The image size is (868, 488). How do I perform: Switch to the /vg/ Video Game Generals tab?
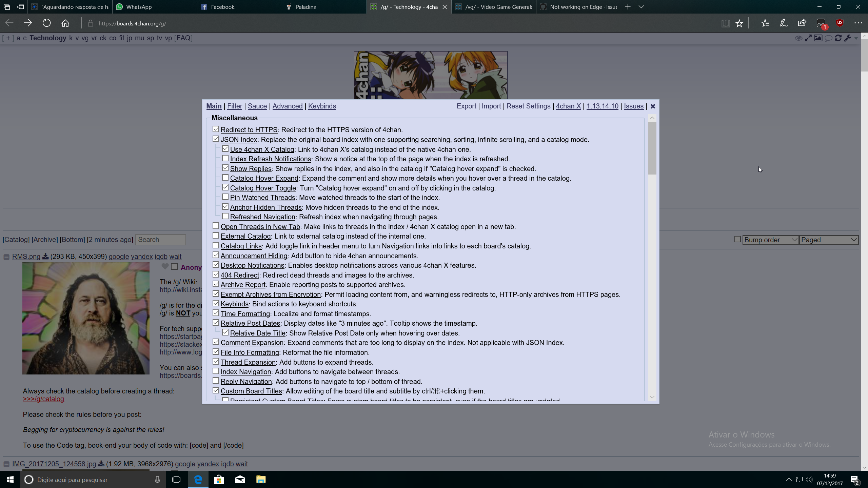point(494,7)
